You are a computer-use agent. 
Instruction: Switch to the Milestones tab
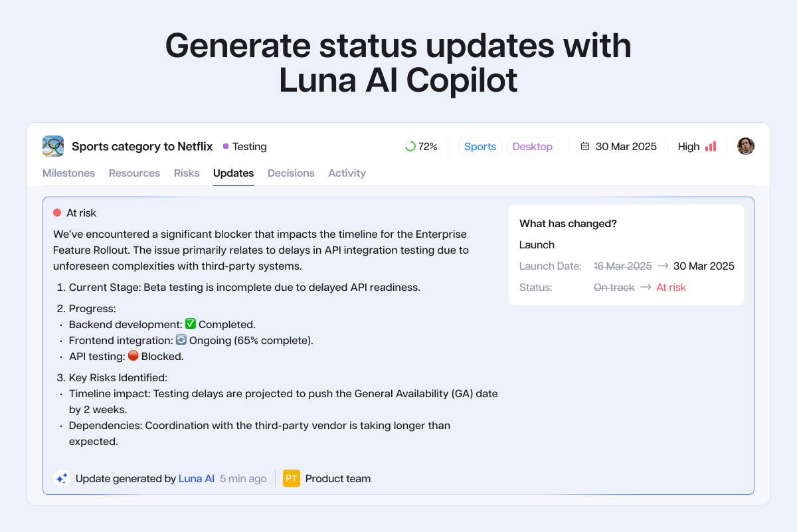[68, 173]
